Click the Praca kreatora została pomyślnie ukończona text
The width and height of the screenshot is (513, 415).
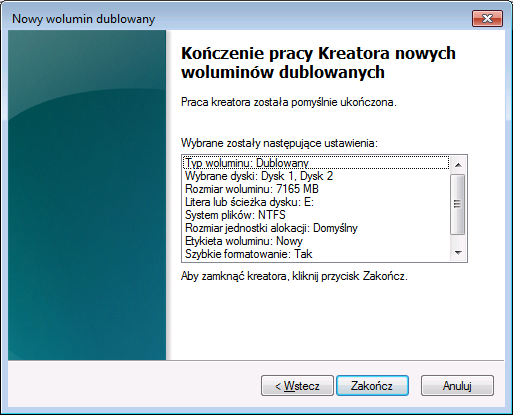point(289,102)
